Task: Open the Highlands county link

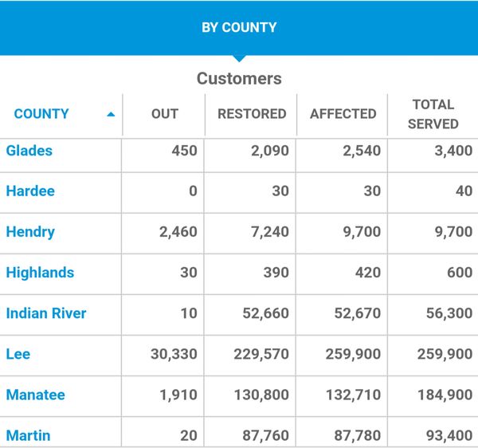Action: click(x=40, y=273)
